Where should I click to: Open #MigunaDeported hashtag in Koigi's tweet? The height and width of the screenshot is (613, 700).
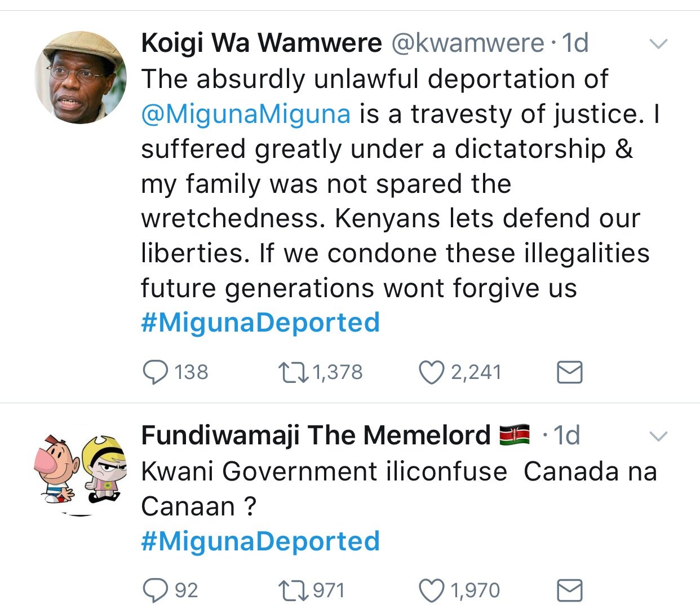point(260,323)
